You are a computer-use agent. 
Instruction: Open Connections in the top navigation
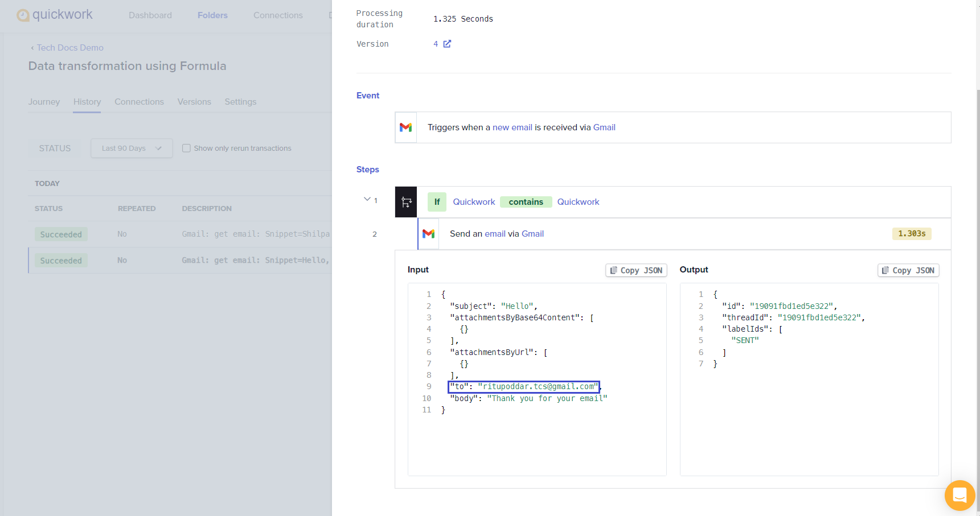click(x=278, y=15)
